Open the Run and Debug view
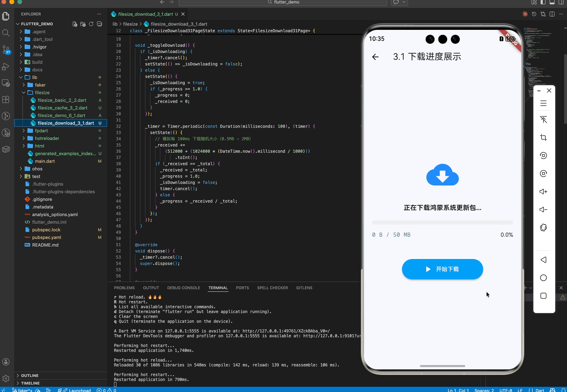The image size is (567, 392). coord(6,66)
